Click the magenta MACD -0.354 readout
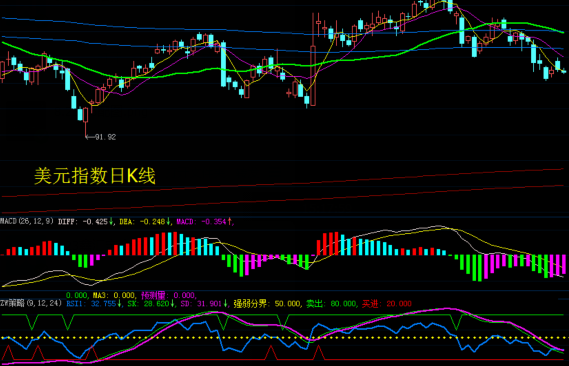Screen dimensions: 569x366 201,221
